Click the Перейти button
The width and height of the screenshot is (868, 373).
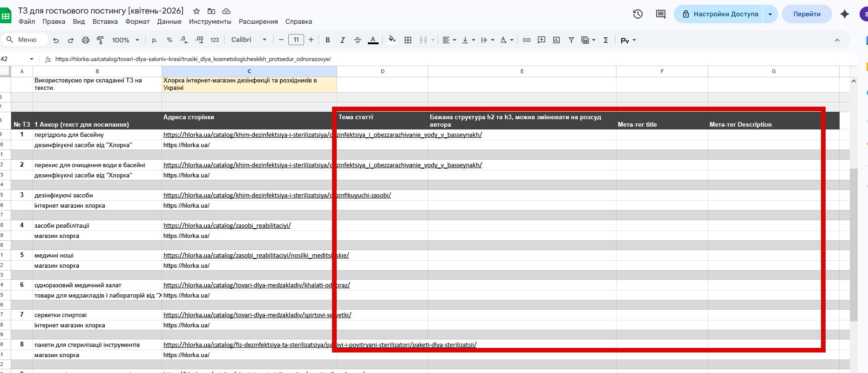807,14
